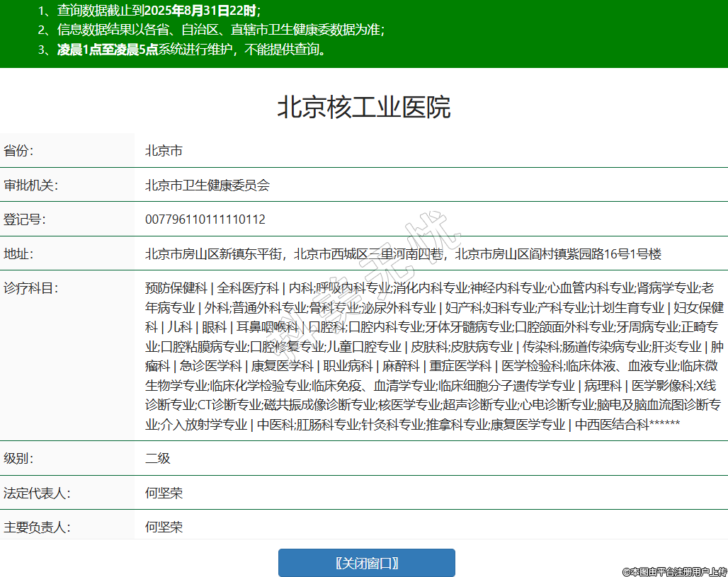Screen dimensions: 728x577
Task: Select the 登记号 field label
Action: pyautogui.click(x=25, y=219)
